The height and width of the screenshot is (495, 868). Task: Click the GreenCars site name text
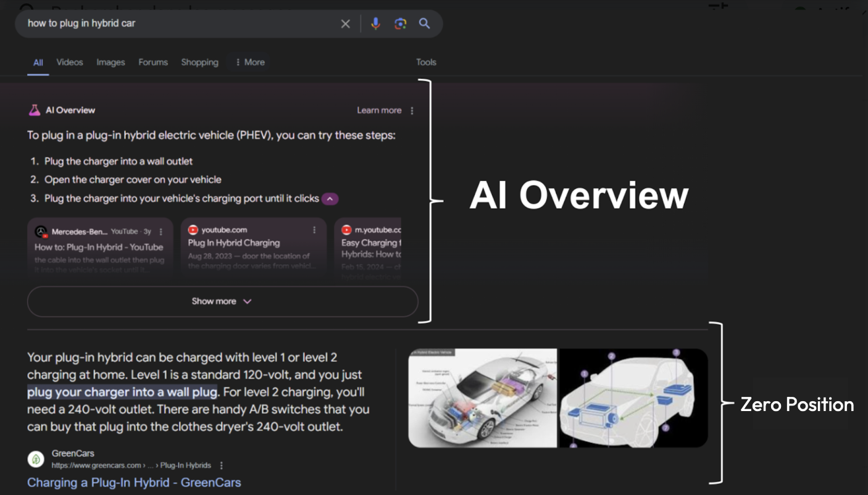coord(73,454)
